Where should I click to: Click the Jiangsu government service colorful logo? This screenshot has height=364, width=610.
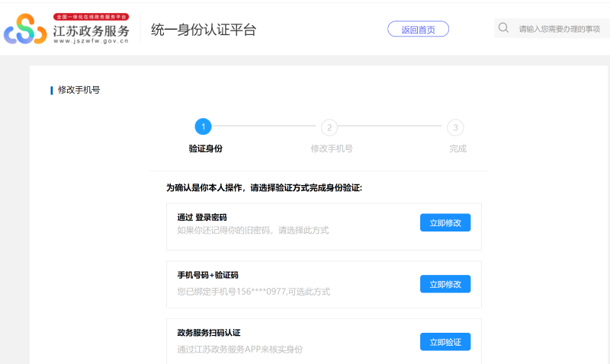click(x=27, y=30)
